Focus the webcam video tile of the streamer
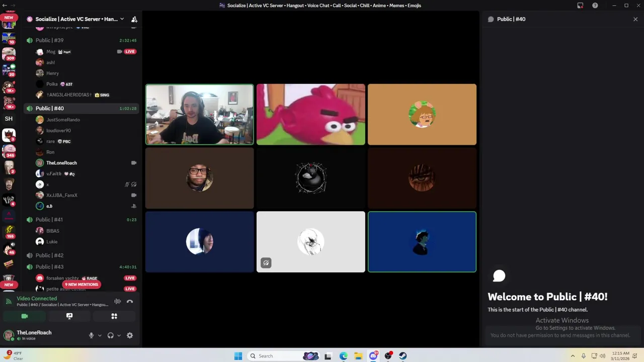Screen dimensions: 644x362 tap(200, 115)
